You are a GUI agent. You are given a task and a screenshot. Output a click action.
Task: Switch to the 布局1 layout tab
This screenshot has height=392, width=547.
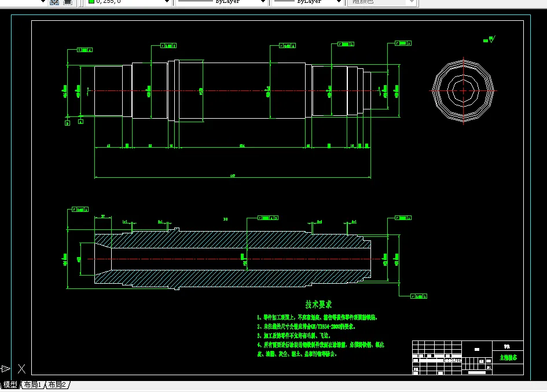pyautogui.click(x=33, y=384)
